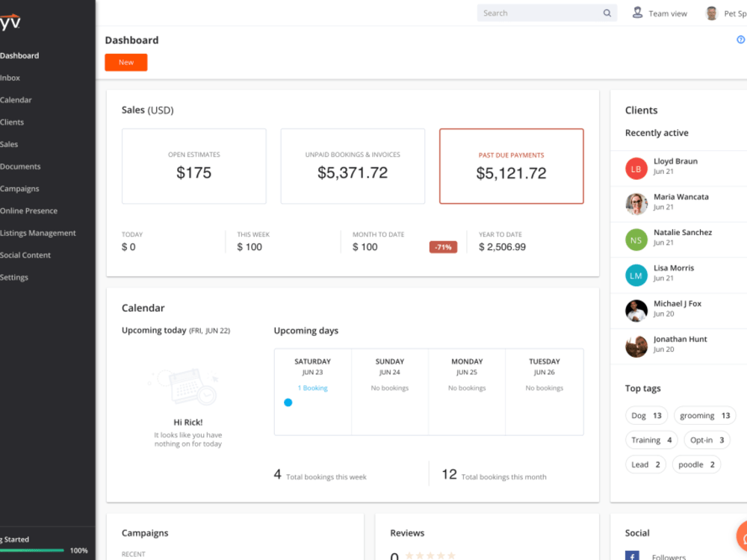Open the Open Estimates $175 card

coord(194,167)
